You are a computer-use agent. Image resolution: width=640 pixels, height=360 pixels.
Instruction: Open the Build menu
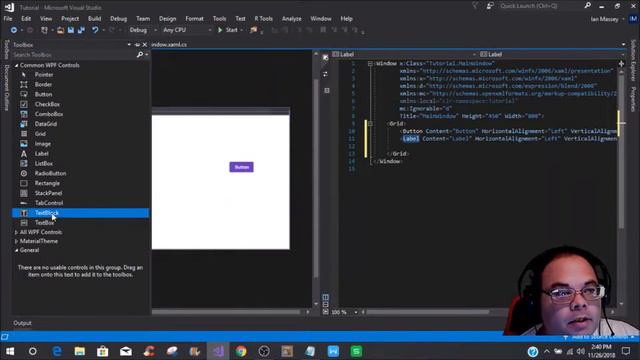coord(94,19)
